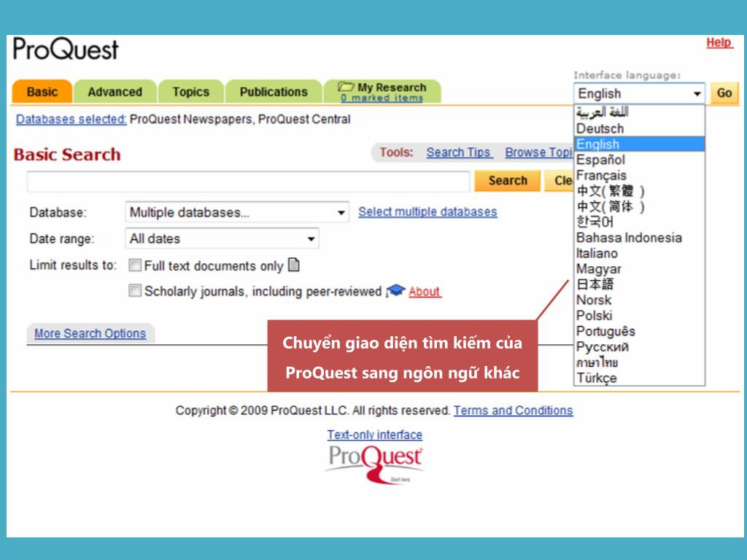The width and height of the screenshot is (747, 560).
Task: Select Italiano from the language list
Action: (x=639, y=253)
